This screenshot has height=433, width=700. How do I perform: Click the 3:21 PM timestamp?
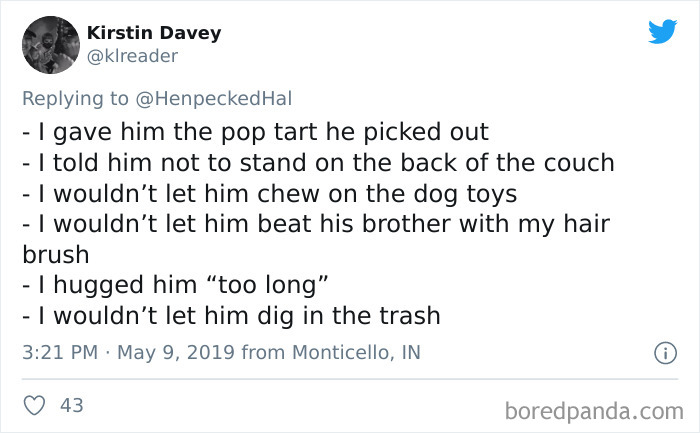[x=53, y=352]
